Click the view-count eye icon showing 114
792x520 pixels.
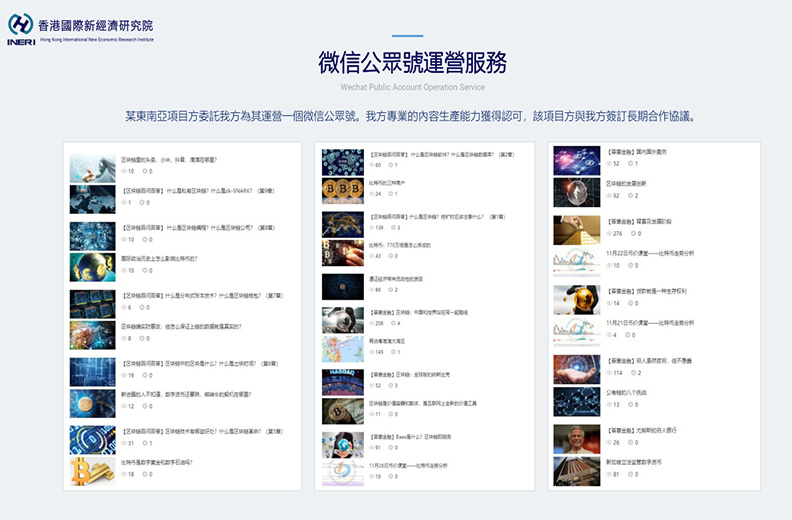[608, 372]
